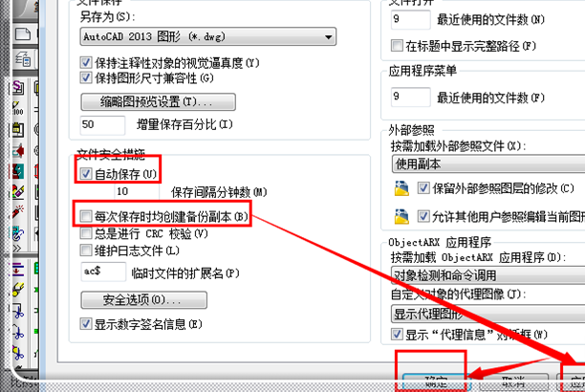This screenshot has height=392, width=585.
Task: Click the 临时文件的扩展名 field showing ac$
Action: pyautogui.click(x=103, y=272)
